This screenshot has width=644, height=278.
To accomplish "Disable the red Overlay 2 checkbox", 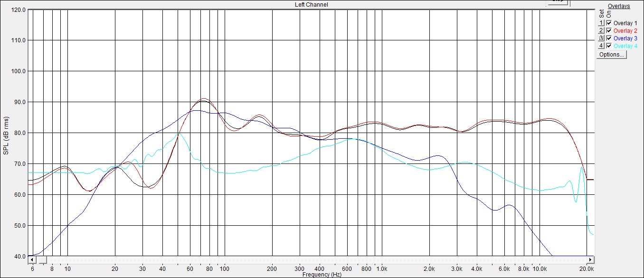I will tap(609, 30).
